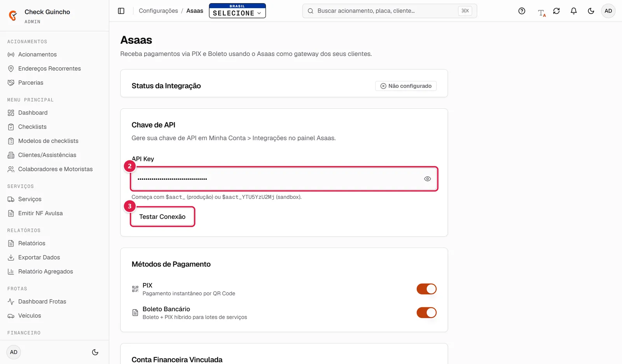Click Configurações breadcrumb link

click(158, 11)
